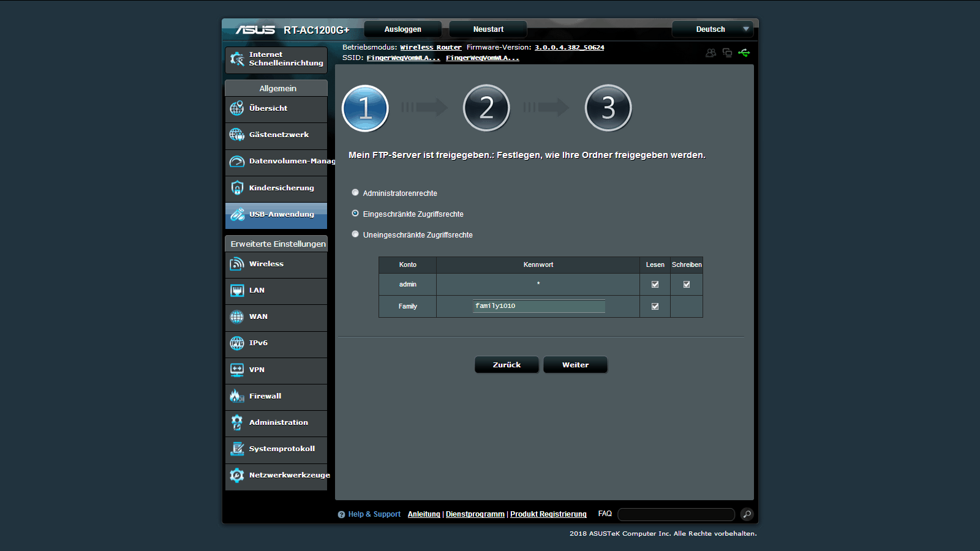Click the Schreiben cell for Family

(687, 307)
